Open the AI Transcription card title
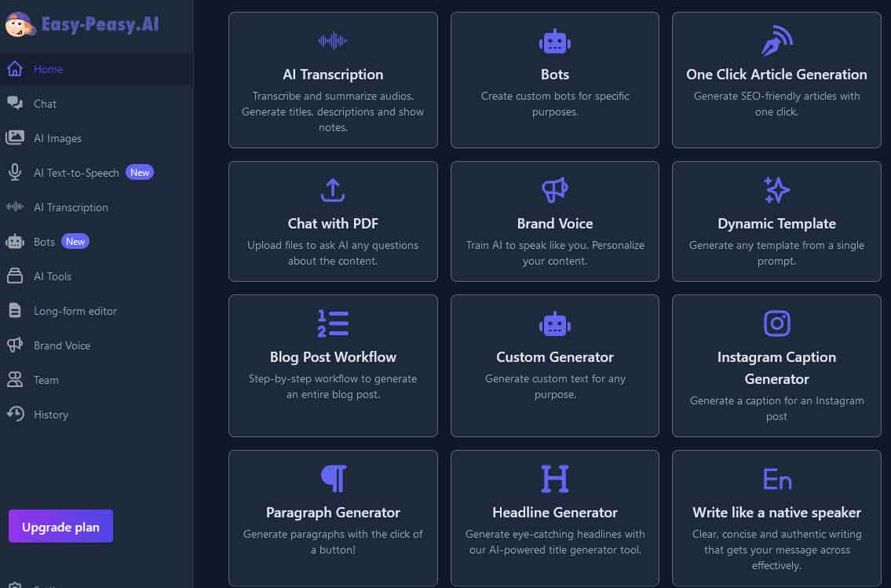The width and height of the screenshot is (891, 588). coord(333,75)
